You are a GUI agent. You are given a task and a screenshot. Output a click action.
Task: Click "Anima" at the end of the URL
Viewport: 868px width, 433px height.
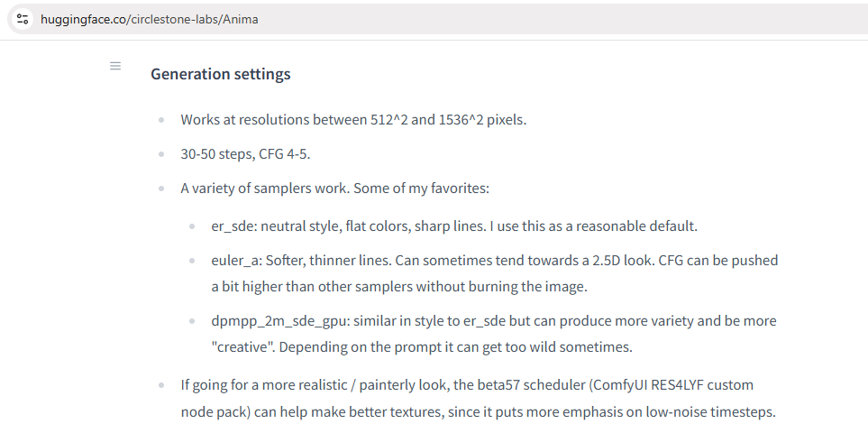tap(242, 19)
